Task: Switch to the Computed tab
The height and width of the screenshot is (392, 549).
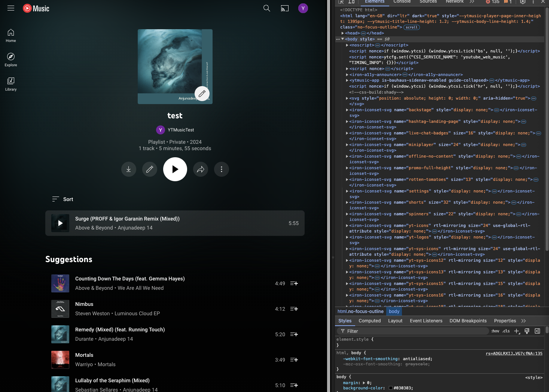Action: (x=369, y=321)
